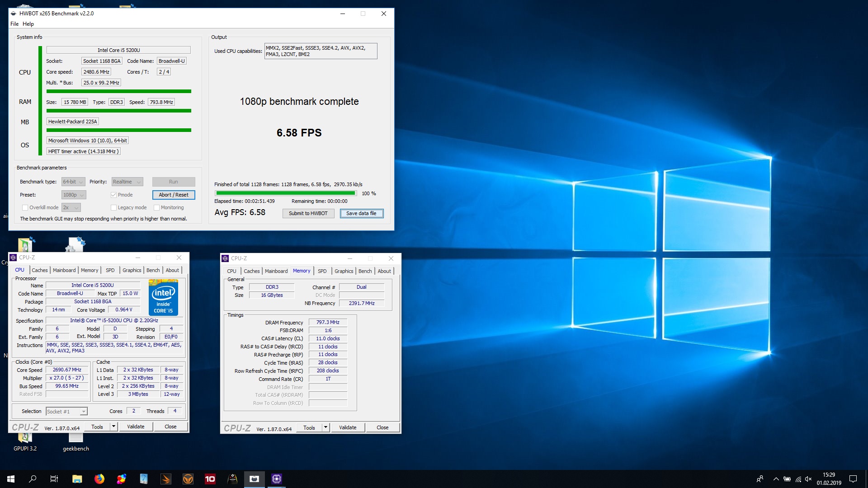Open the Help menu in HWBOT
This screenshot has width=868, height=488.
(x=28, y=24)
